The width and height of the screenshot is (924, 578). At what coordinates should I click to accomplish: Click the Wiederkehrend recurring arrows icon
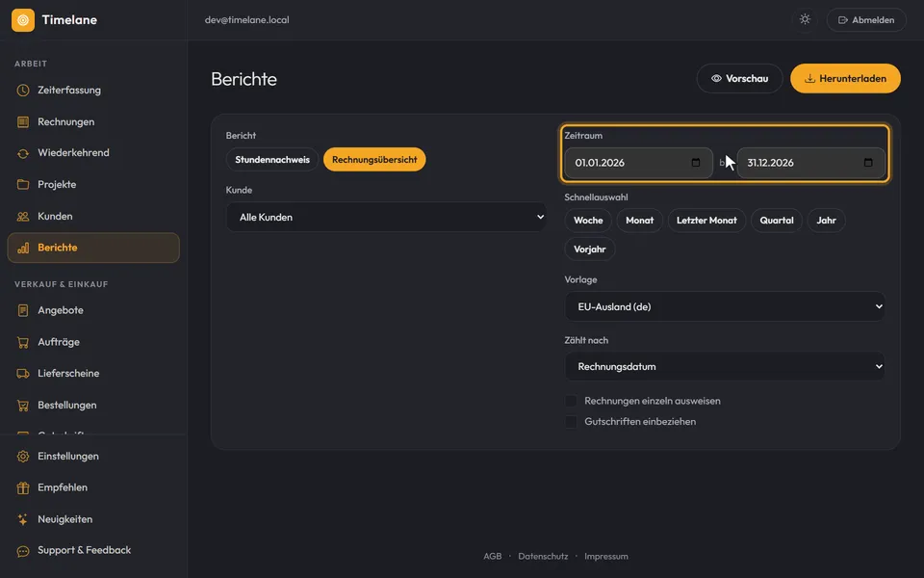(23, 153)
